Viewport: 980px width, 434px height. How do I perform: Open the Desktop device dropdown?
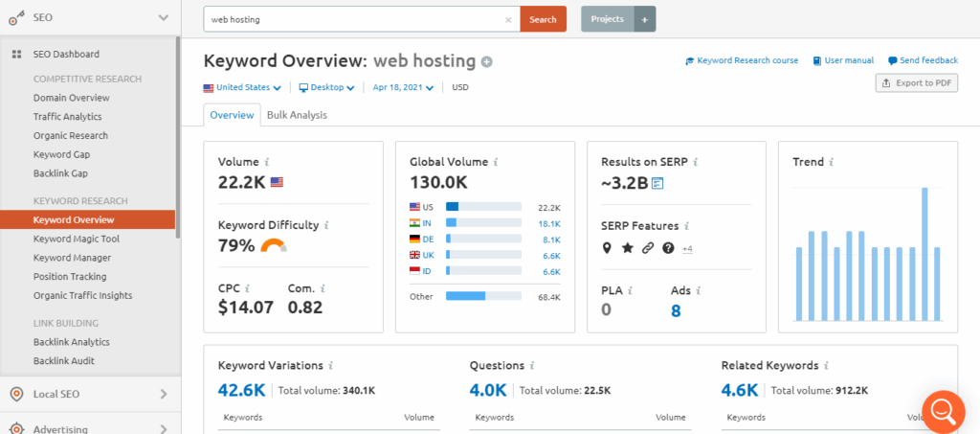[326, 87]
